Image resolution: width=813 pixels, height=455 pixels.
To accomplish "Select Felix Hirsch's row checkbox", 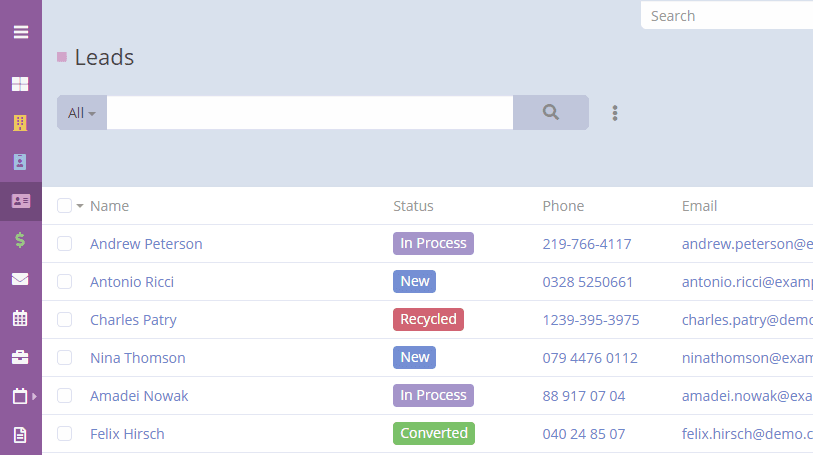I will 65,434.
